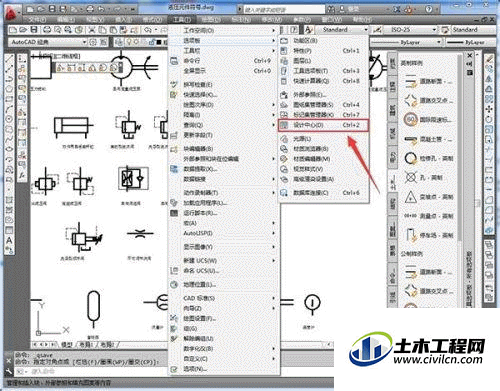Close the tool palettes panel with X
Screen dimensions: 500x391
(470, 55)
